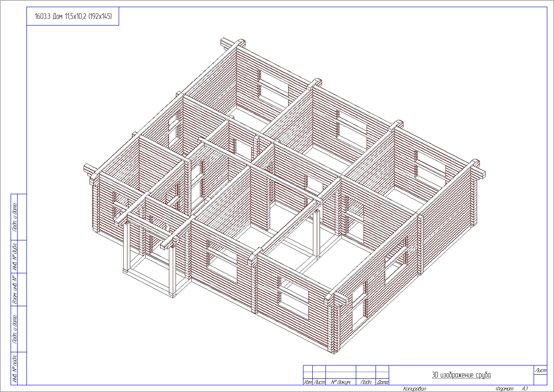Select the lower 'Подп. и дата' side cell
This screenshot has height=392, width=554.
14,329
